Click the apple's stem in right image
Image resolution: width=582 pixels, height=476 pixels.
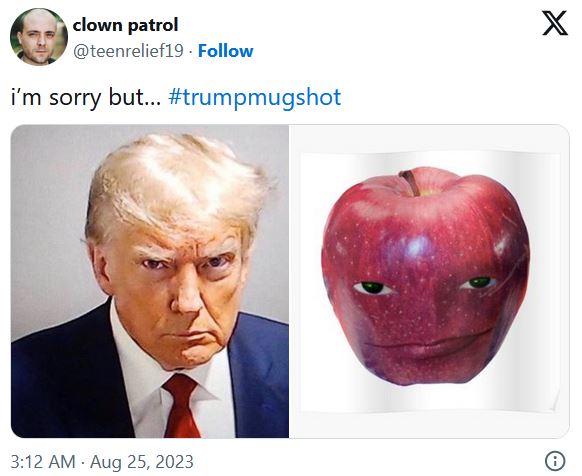[x=411, y=182]
